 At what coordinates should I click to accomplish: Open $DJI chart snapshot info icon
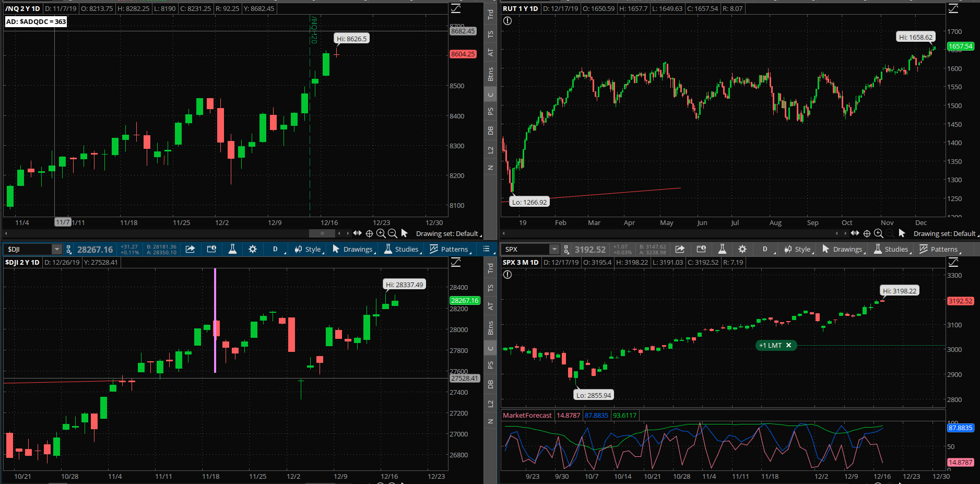[211, 249]
